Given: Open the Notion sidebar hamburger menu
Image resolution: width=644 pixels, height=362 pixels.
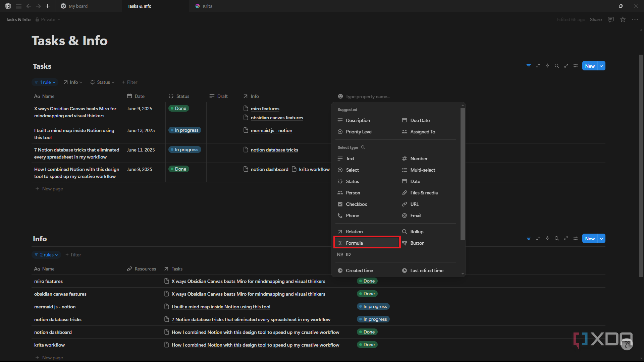Looking at the screenshot, I should point(19,6).
